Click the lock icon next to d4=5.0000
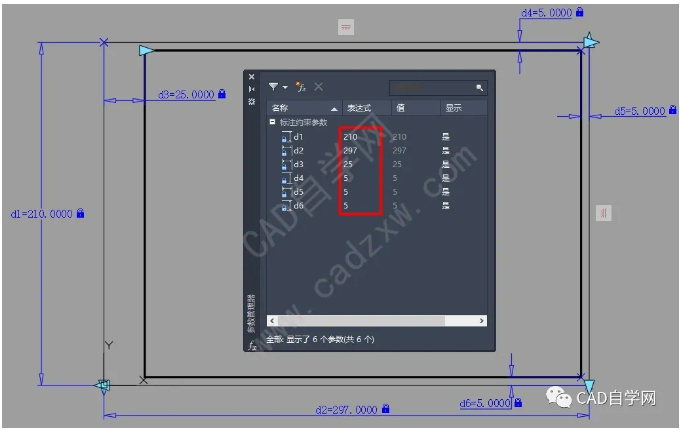This screenshot has height=435, width=685. (580, 12)
